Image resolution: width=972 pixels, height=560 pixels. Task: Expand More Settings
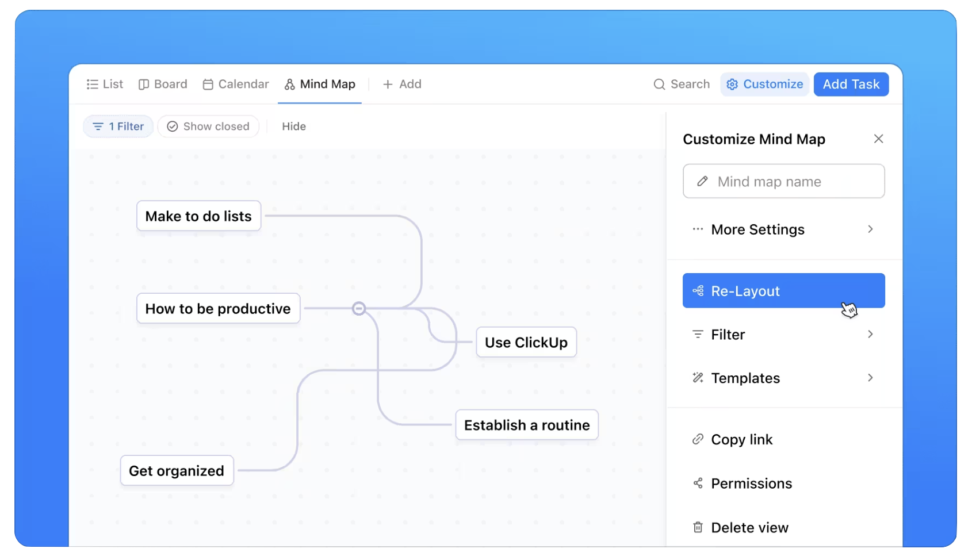758,229
